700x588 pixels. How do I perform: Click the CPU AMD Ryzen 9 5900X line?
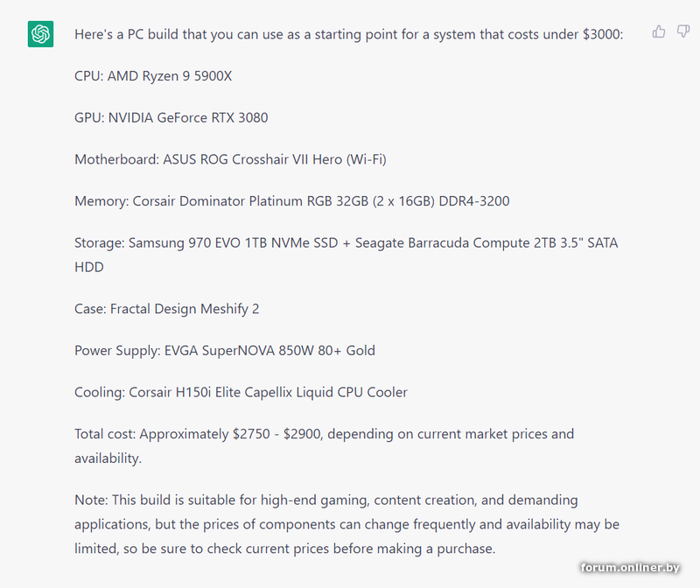[x=153, y=76]
